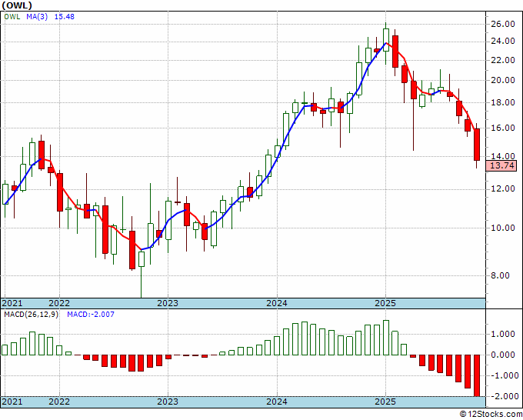Click 2021 on the price chart timeline
This screenshot has height=420, width=523.
pyautogui.click(x=12, y=303)
